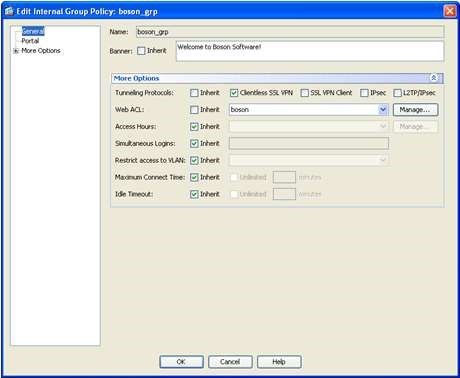Enable the SSL VPN Client checkbox

[304, 93]
